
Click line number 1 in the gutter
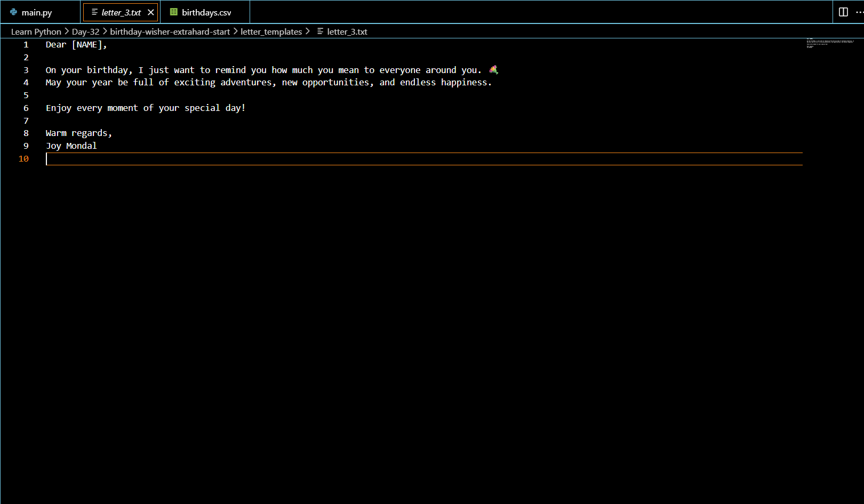click(26, 45)
